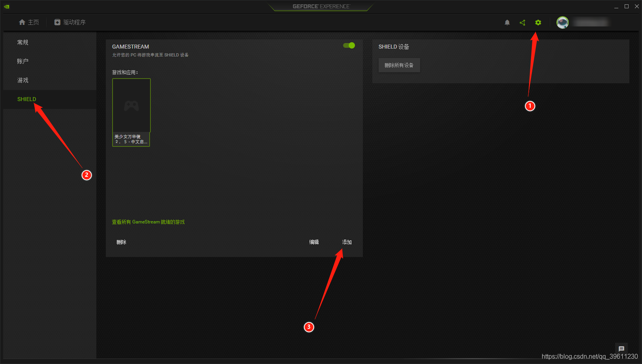642x364 pixels.
Task: Open 查看所有 GameStream 就绪的游戏 link
Action: 148,222
